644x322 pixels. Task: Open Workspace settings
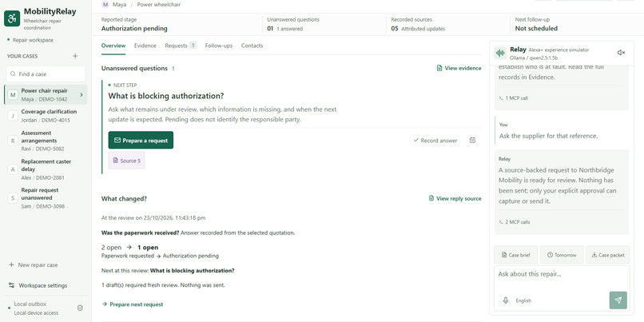pyautogui.click(x=38, y=285)
